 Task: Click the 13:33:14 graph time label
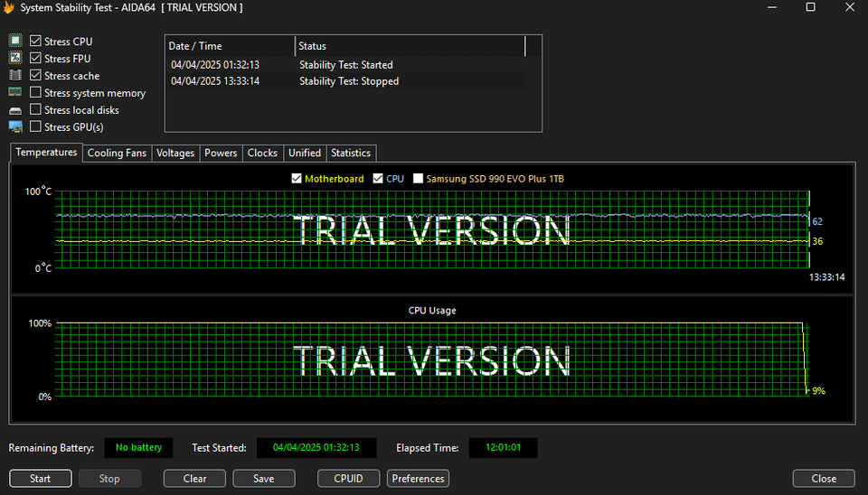(827, 277)
